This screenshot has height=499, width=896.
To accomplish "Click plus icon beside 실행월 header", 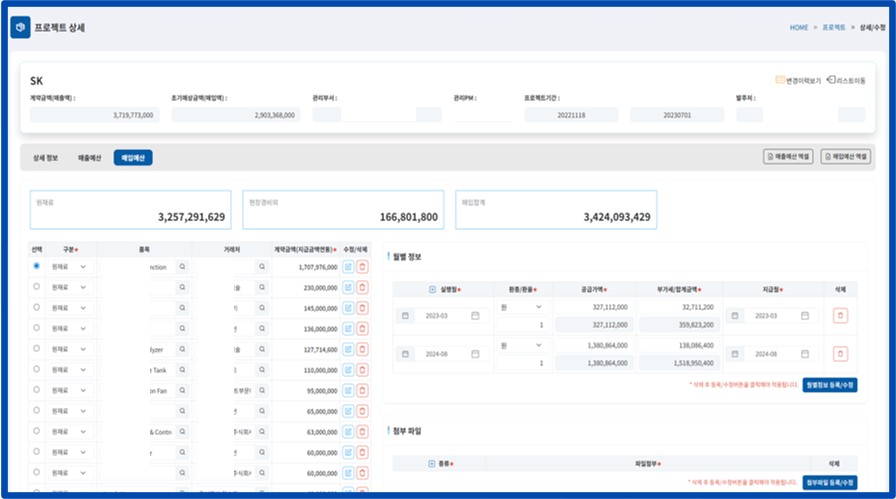I will 432,288.
